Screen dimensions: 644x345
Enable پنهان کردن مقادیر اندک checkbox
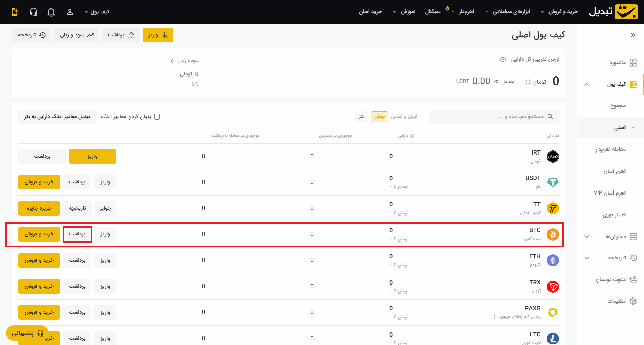coord(157,117)
